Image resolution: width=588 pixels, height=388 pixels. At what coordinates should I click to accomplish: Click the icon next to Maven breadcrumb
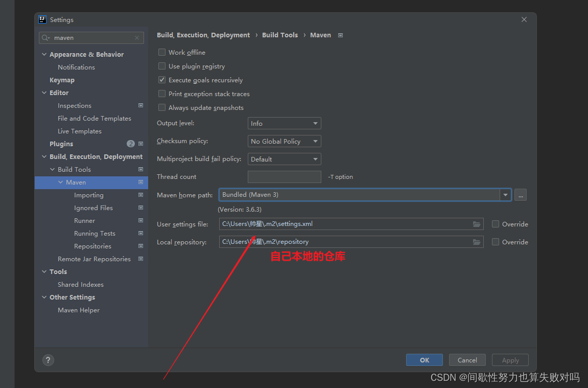click(341, 35)
